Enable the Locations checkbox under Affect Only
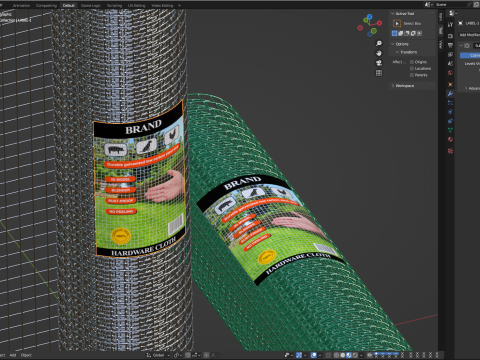The height and width of the screenshot is (360, 480). [412, 68]
